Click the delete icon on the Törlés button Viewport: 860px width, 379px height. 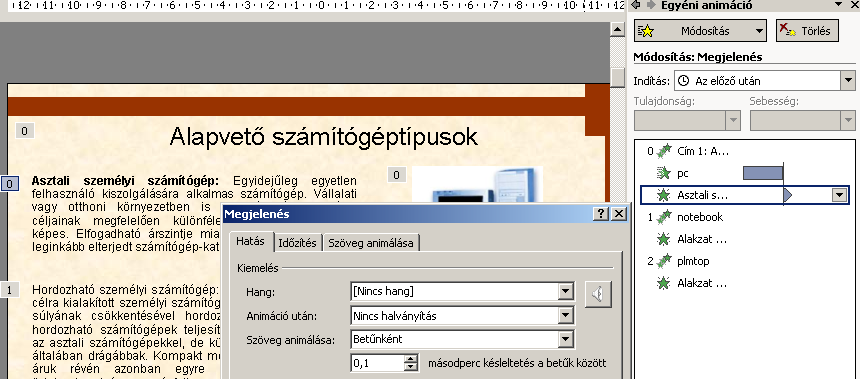[788, 30]
